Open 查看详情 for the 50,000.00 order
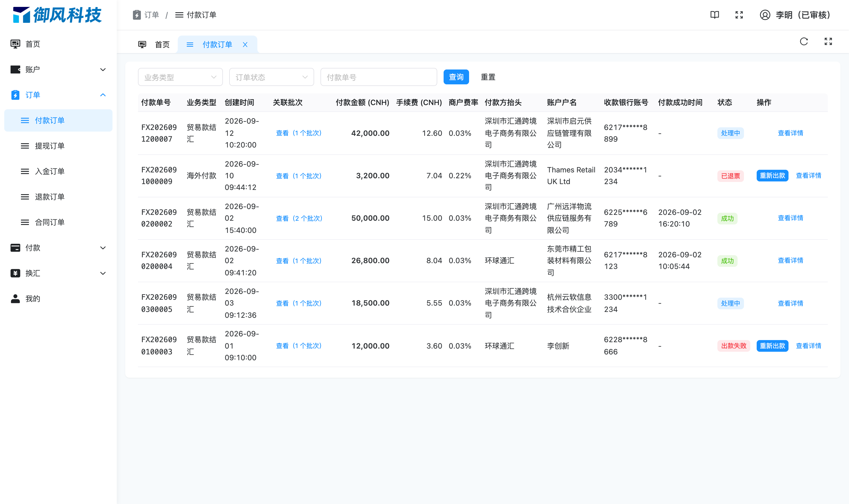 click(790, 218)
